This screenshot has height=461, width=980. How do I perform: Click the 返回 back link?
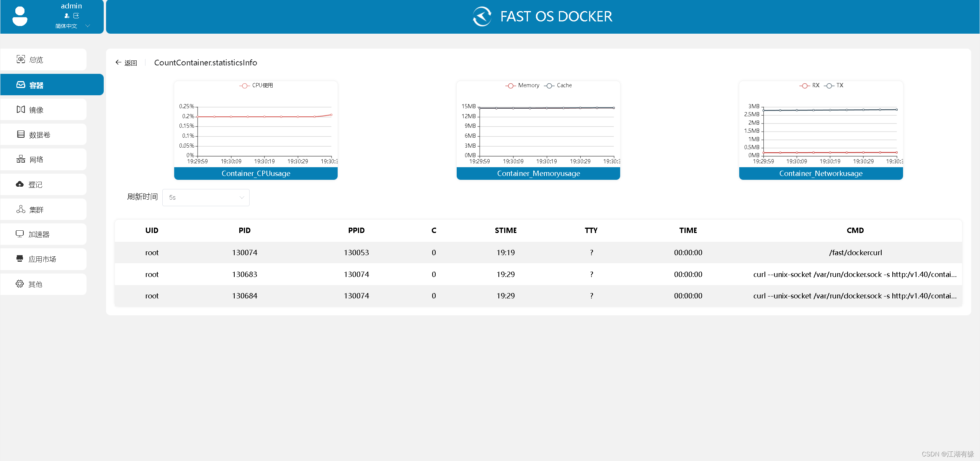coord(131,63)
